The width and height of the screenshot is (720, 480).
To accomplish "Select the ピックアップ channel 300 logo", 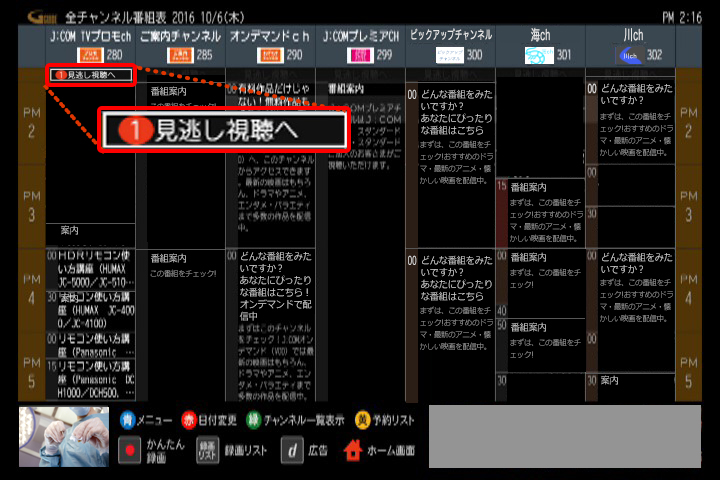I will pos(450,55).
